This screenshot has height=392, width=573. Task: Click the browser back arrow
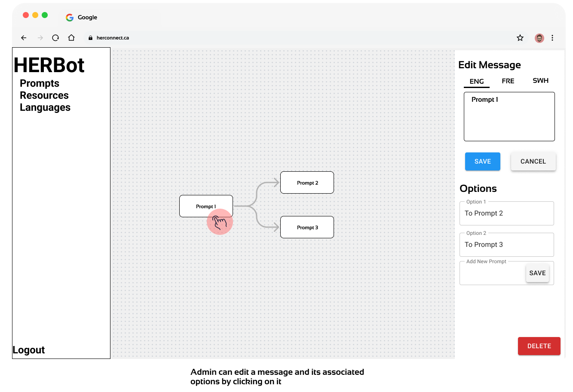(24, 38)
